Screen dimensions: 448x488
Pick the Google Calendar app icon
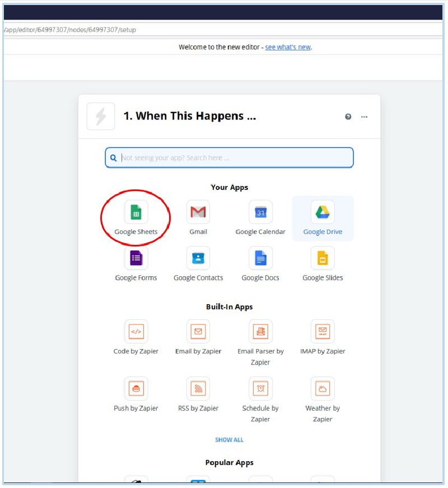(261, 212)
